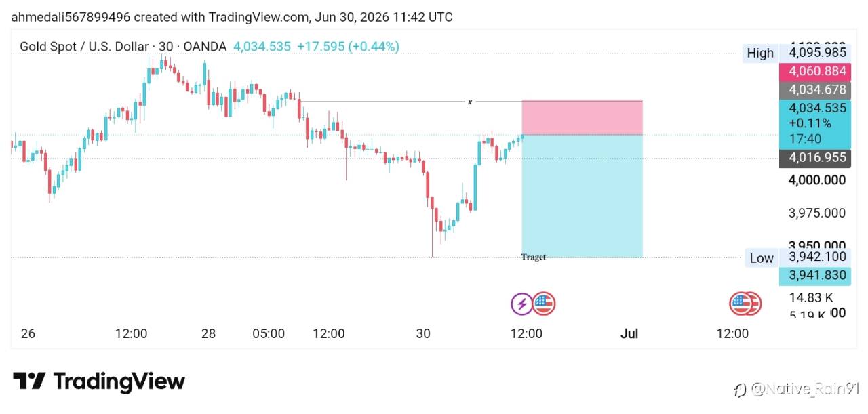The width and height of the screenshot is (868, 414).
Task: Click the '30' date on time axis
Action: (x=423, y=333)
